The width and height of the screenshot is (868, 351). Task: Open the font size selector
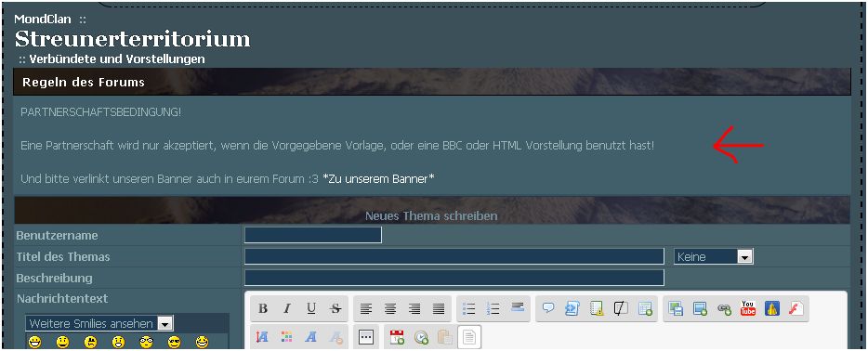(x=262, y=337)
